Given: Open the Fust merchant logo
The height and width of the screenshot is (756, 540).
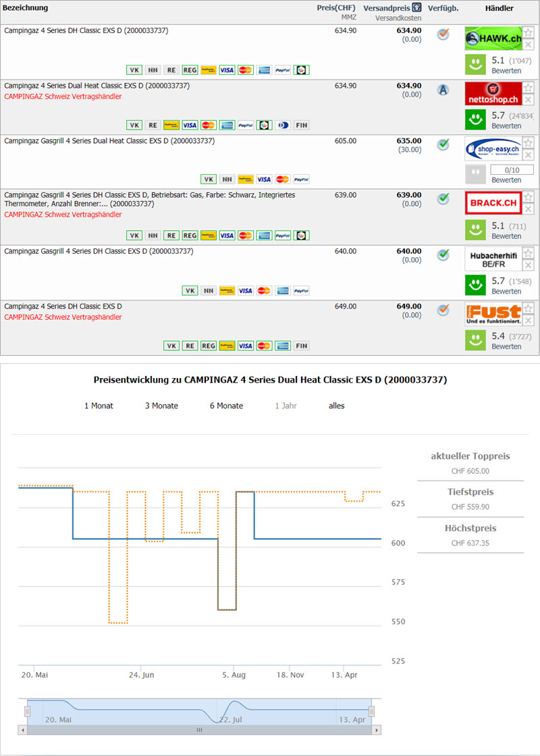Looking at the screenshot, I should [493, 315].
